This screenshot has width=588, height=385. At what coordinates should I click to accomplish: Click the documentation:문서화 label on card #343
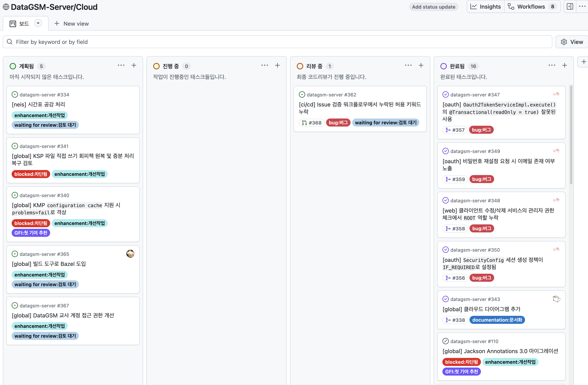[497, 320]
